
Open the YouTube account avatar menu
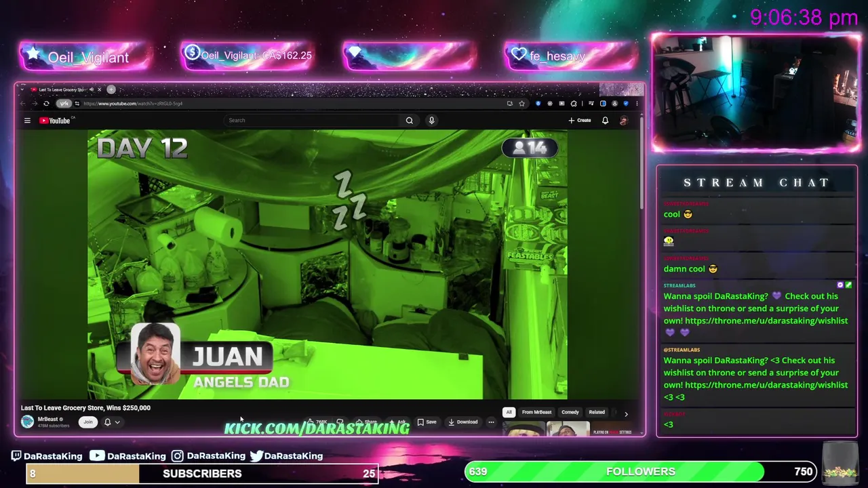click(x=623, y=121)
